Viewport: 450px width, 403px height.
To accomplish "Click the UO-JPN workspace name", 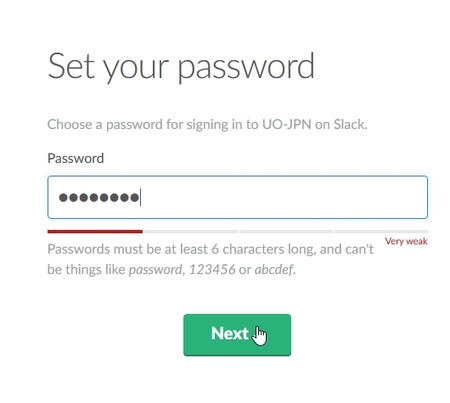I will (286, 124).
